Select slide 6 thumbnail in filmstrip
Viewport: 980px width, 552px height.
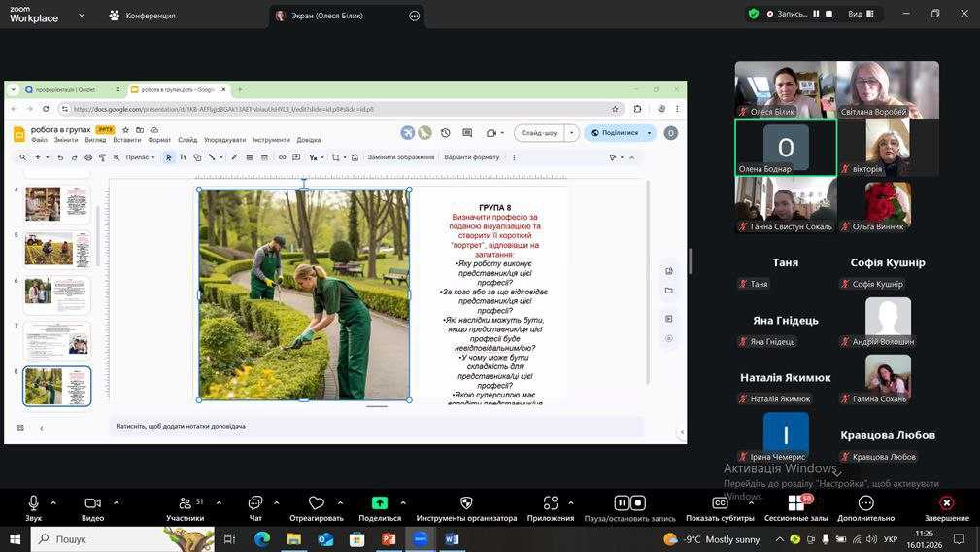56,293
